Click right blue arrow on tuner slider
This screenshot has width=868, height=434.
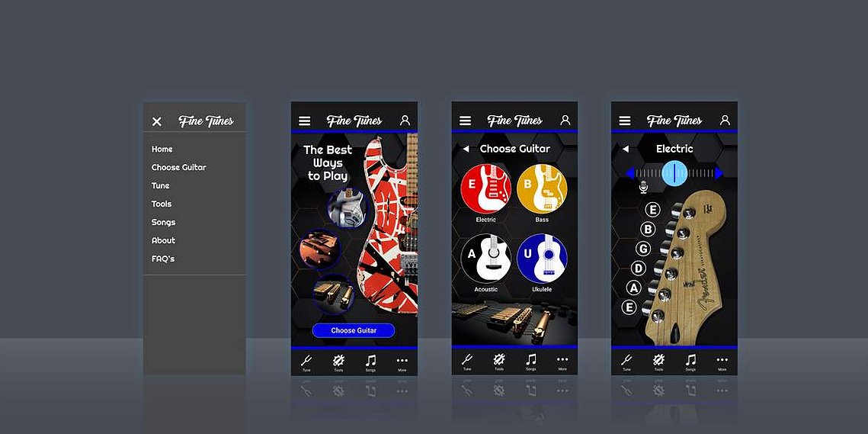(719, 173)
